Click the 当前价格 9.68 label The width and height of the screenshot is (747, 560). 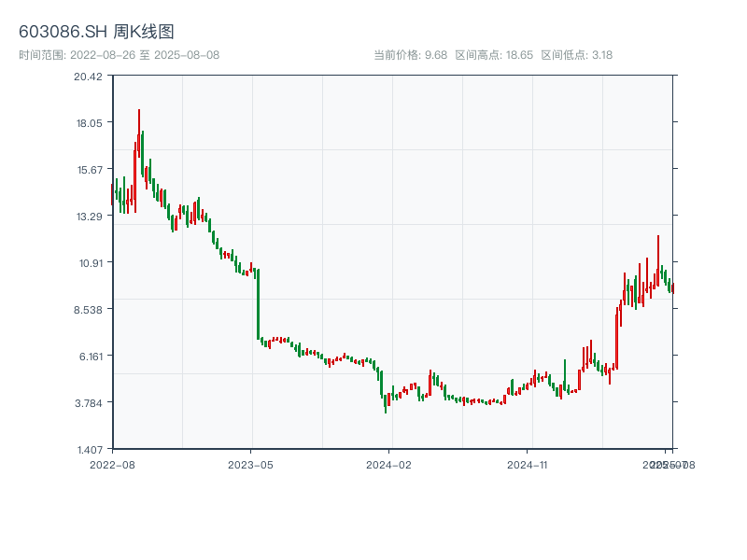[x=410, y=55]
